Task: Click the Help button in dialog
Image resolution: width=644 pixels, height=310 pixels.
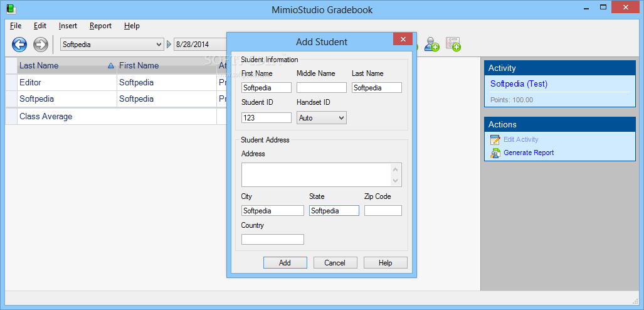Action: tap(385, 263)
